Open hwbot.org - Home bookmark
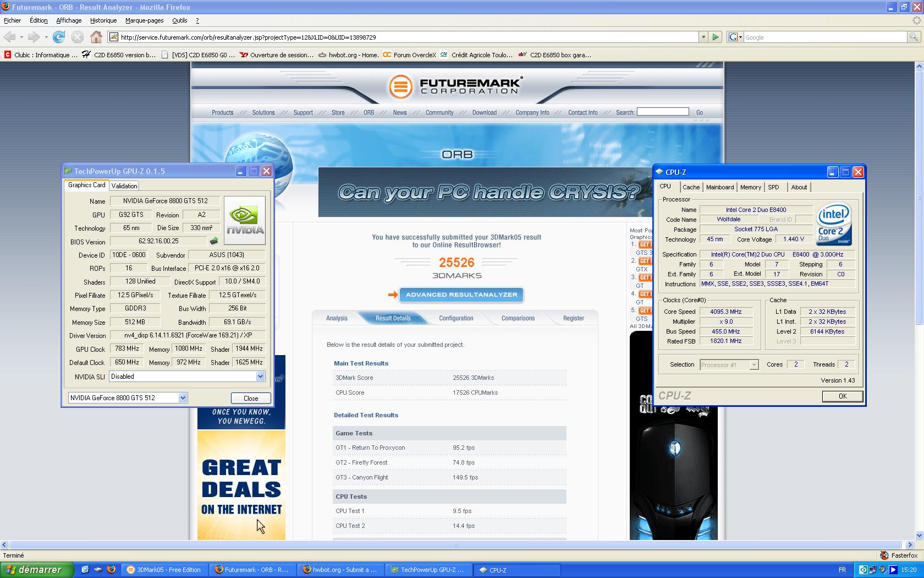 348,54
